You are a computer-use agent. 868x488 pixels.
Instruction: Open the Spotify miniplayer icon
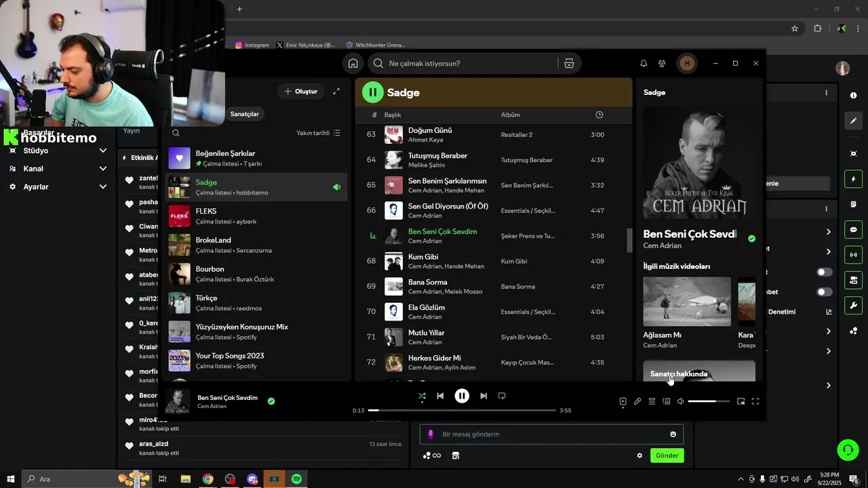coord(741,401)
